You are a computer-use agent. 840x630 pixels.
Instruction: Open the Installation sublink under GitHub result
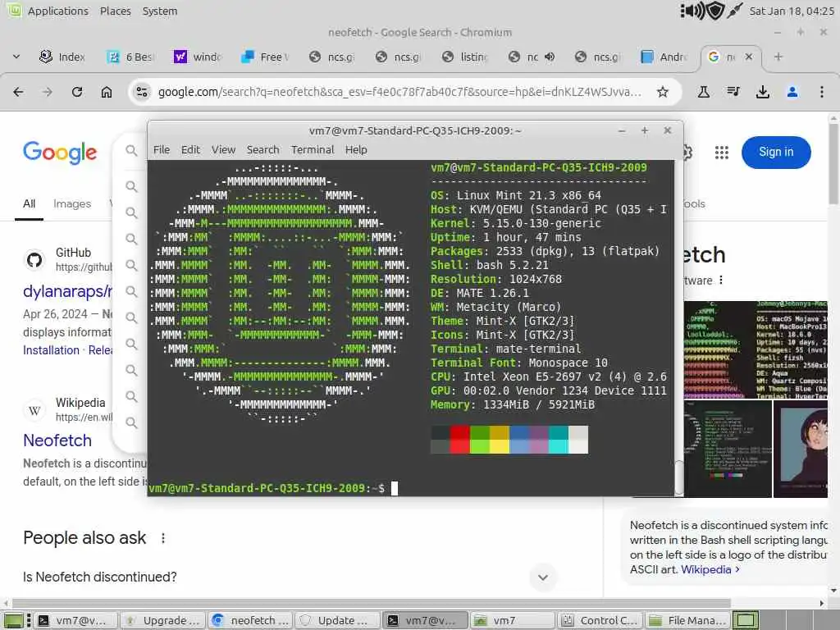(51, 350)
